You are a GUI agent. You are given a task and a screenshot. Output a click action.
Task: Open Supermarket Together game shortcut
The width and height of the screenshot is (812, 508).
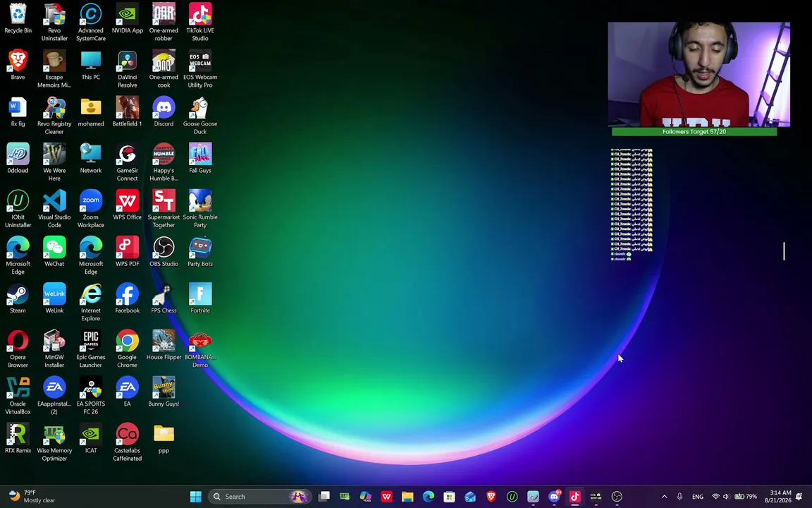(x=164, y=210)
